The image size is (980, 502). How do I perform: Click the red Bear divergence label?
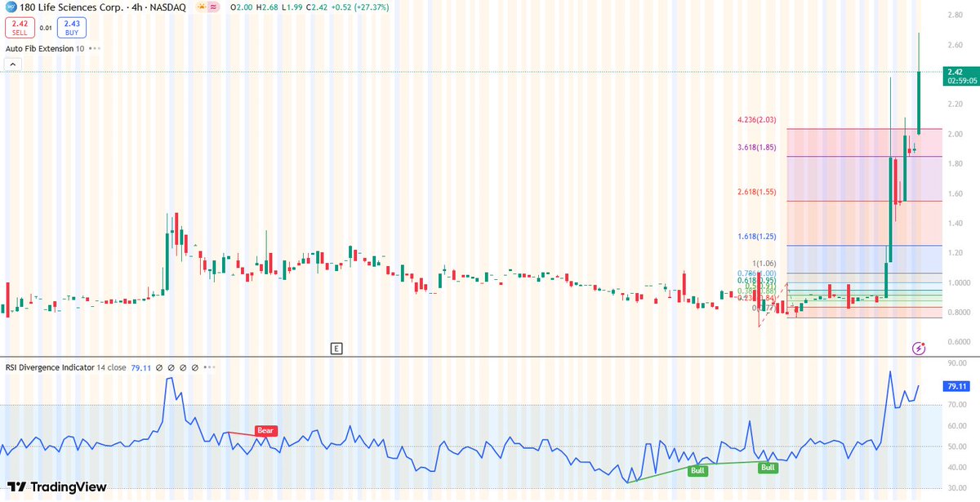(x=265, y=430)
